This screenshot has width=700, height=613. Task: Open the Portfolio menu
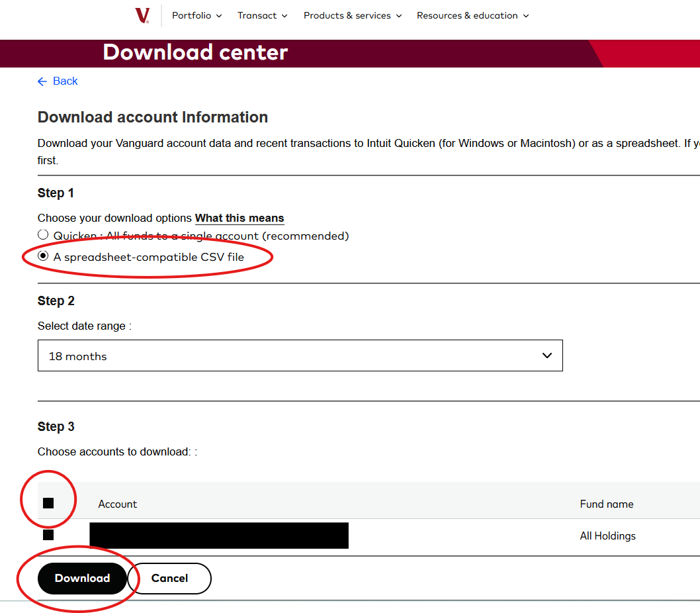197,16
